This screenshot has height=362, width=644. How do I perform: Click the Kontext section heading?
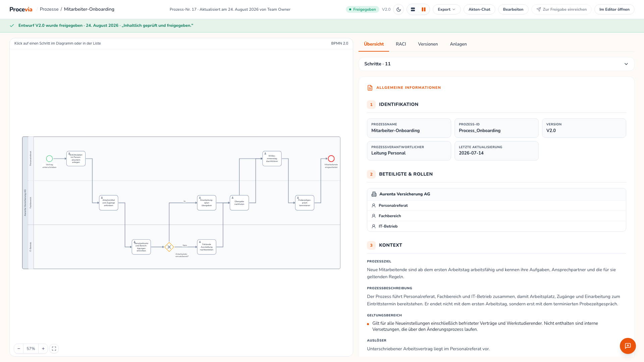tap(390, 245)
